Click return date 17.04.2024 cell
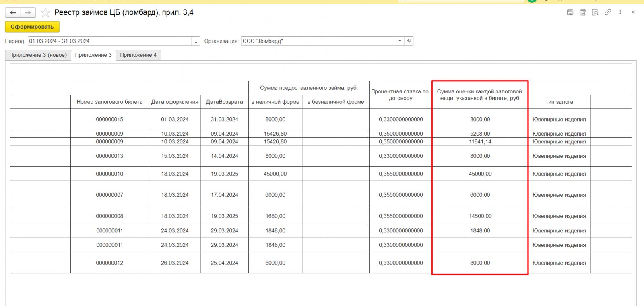Viewport: 644px width, 306px height. coord(225,195)
